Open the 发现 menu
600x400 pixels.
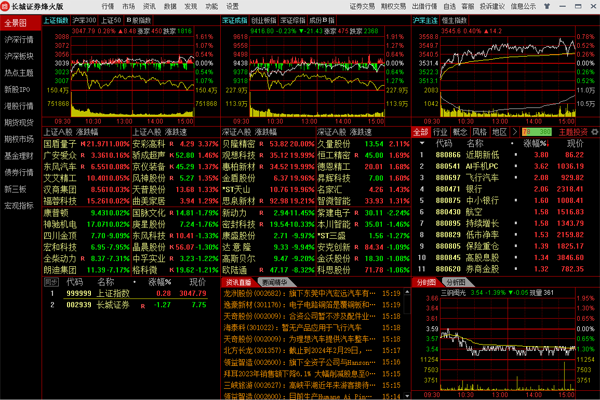191,7
